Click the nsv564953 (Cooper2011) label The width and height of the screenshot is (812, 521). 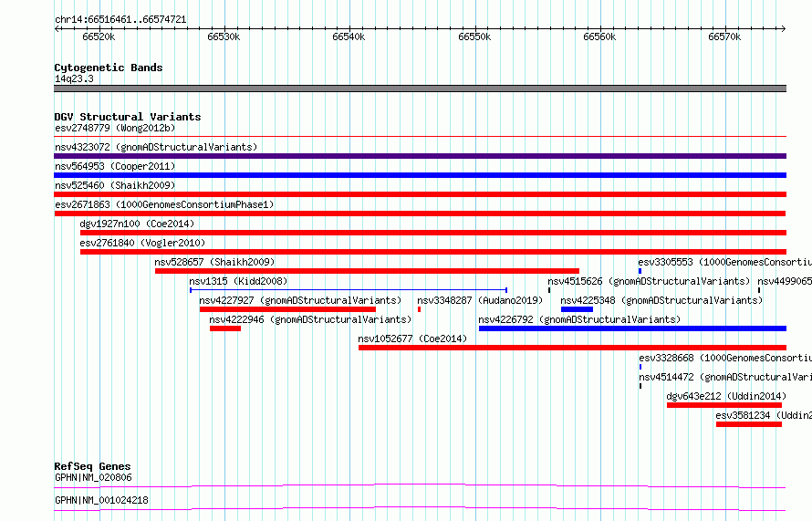115,166
